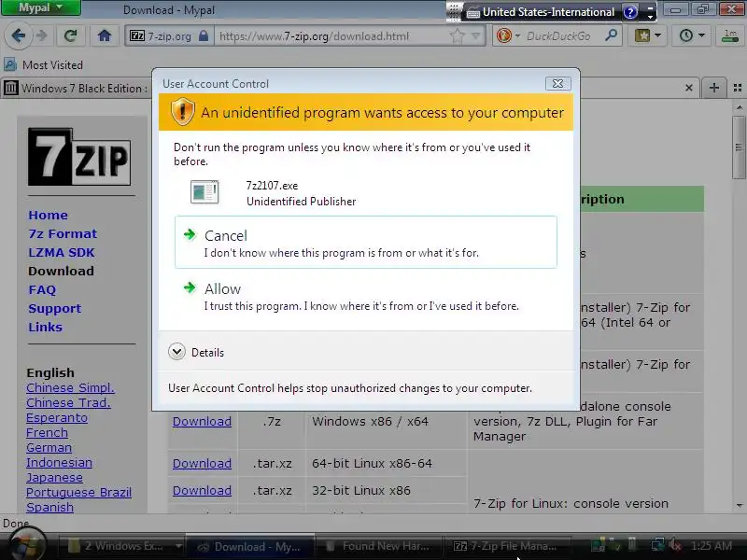Open the Support link in sidebar

click(x=54, y=309)
